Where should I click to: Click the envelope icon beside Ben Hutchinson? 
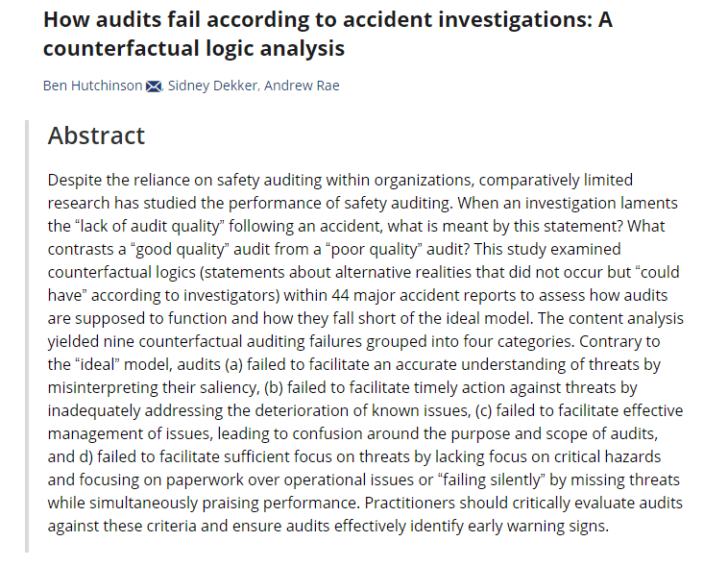tap(154, 86)
